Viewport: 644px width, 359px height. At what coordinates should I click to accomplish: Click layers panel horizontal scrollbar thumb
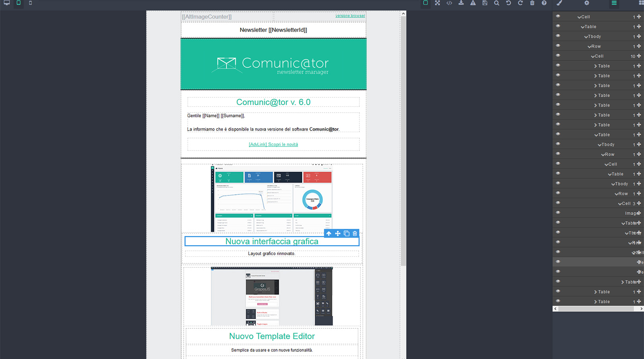(x=596, y=308)
